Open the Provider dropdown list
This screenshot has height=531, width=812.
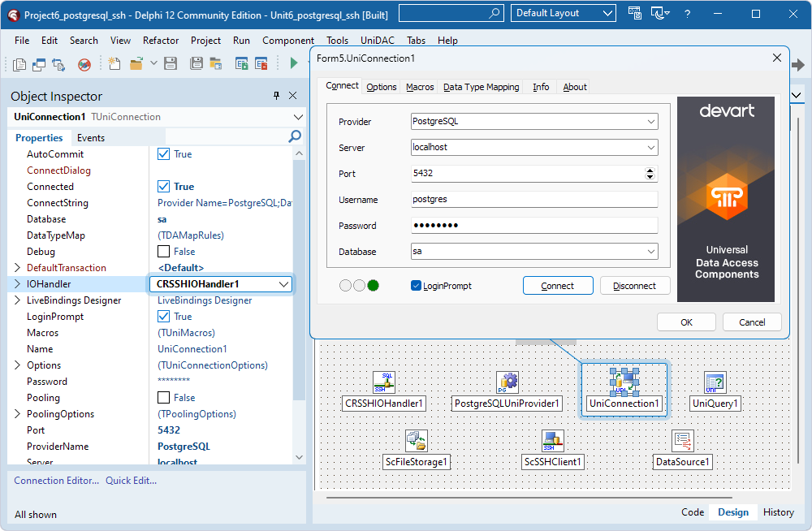coord(650,122)
